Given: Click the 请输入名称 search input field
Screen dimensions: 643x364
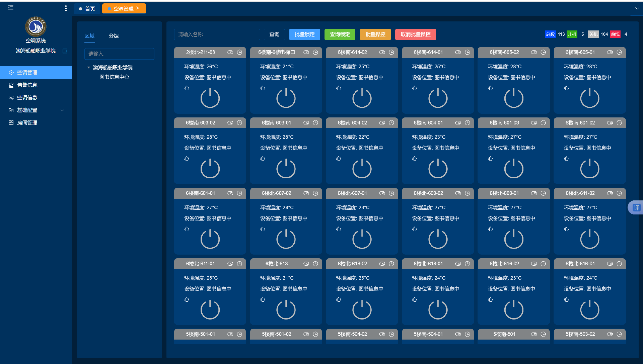Looking at the screenshot, I should point(217,34).
